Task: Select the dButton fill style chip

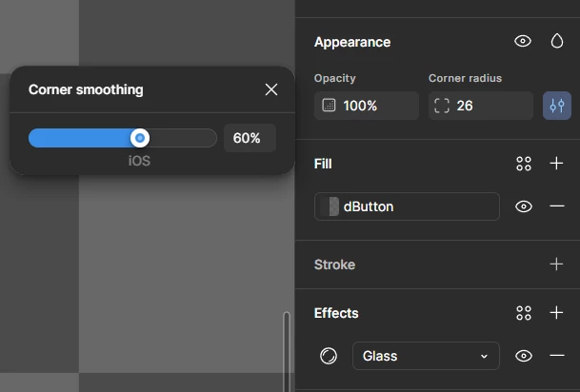Action: tap(407, 206)
